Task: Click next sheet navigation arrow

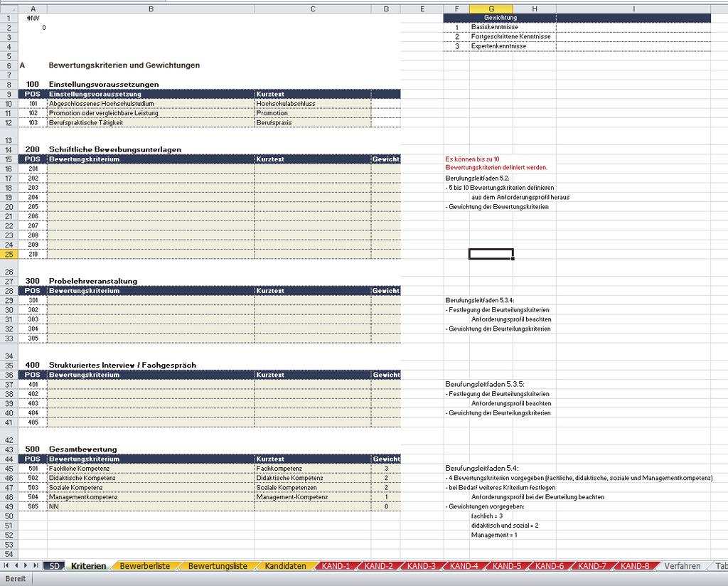Action: (x=26, y=566)
